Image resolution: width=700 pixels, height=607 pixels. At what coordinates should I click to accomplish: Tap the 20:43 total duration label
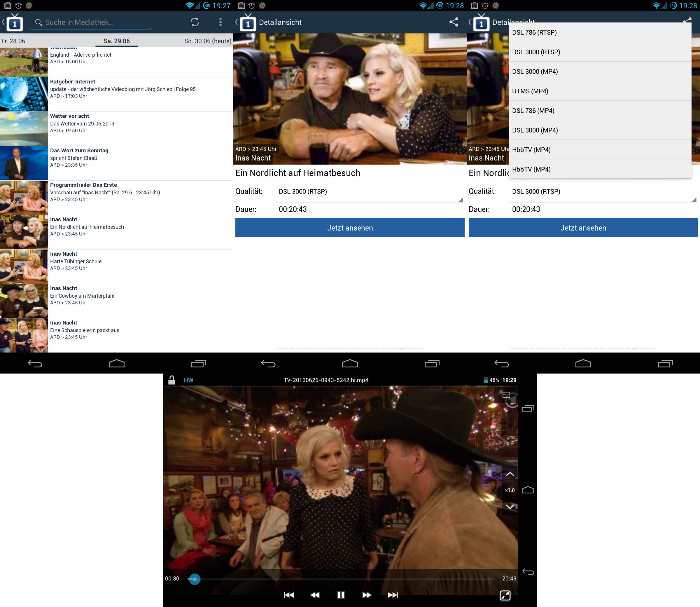tap(509, 578)
